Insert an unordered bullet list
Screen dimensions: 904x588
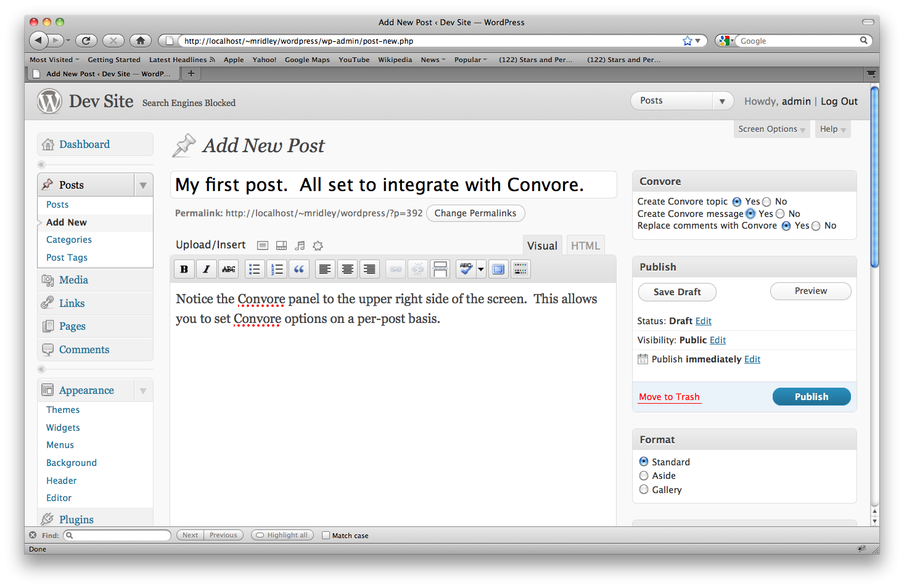click(x=254, y=269)
